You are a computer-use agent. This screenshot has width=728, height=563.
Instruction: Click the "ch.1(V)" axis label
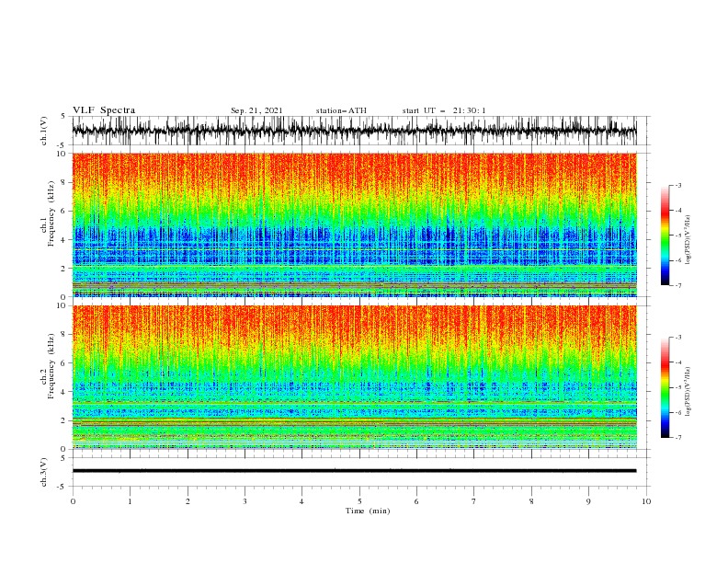point(44,131)
